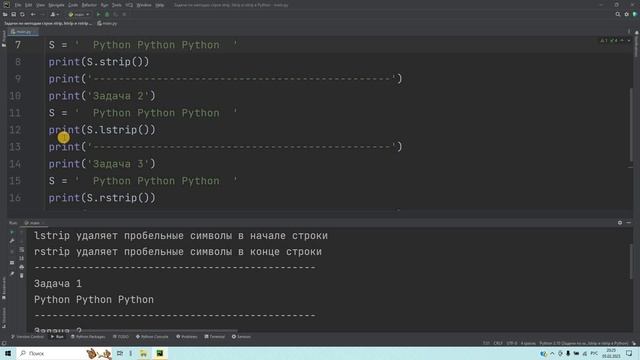Open Run panel settings gear icon
Viewport: 640px width, 360px height.
pyautogui.click(x=620, y=223)
